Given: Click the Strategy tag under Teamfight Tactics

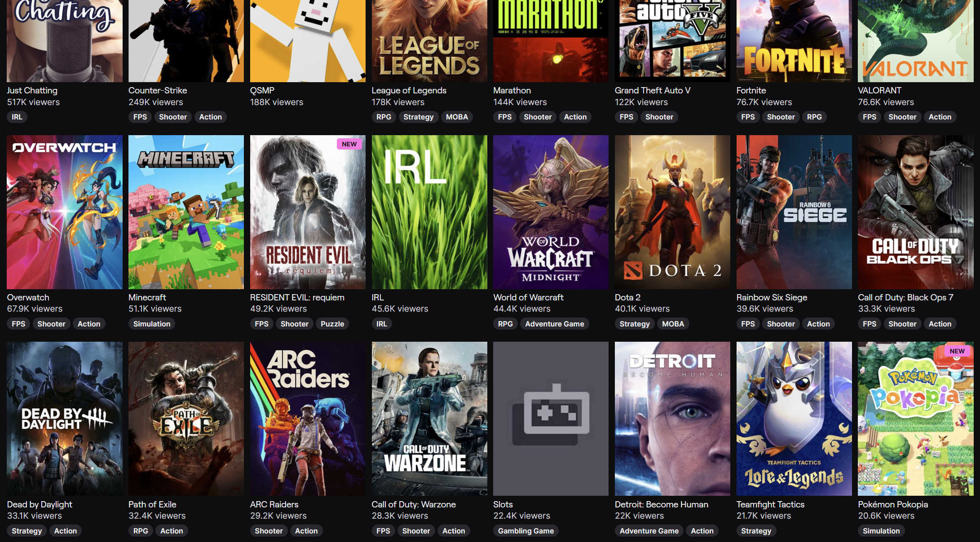Looking at the screenshot, I should coord(756,531).
